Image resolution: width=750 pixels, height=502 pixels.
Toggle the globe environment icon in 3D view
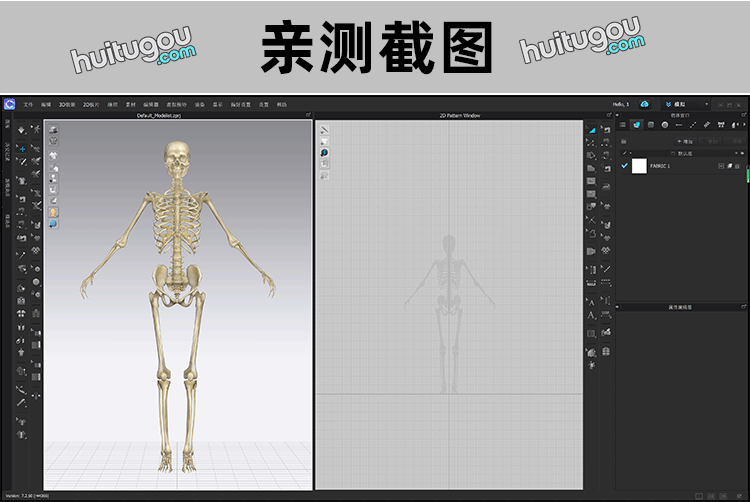pos(53,224)
